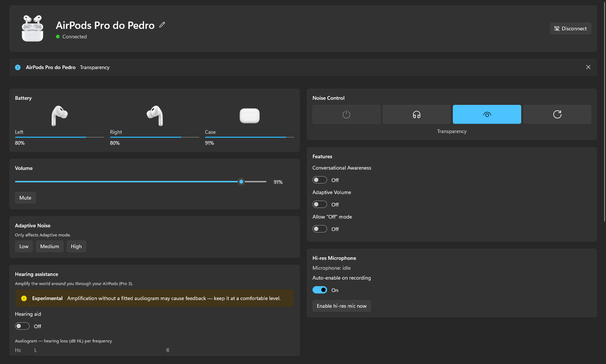The height and width of the screenshot is (364, 606).
Task: Click the Audiogram hearing loss per frequency label
Action: [x=64, y=341]
